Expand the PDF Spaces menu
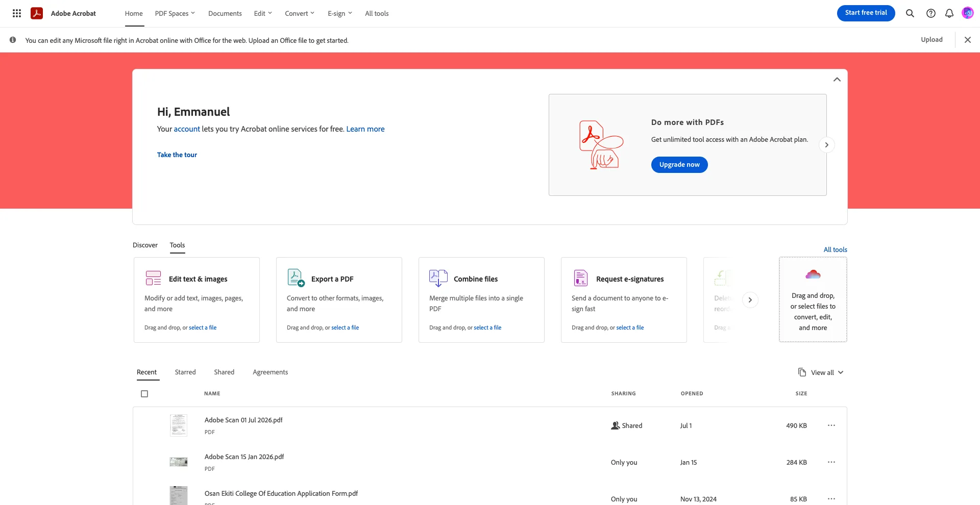This screenshot has width=980, height=505. coord(175,13)
